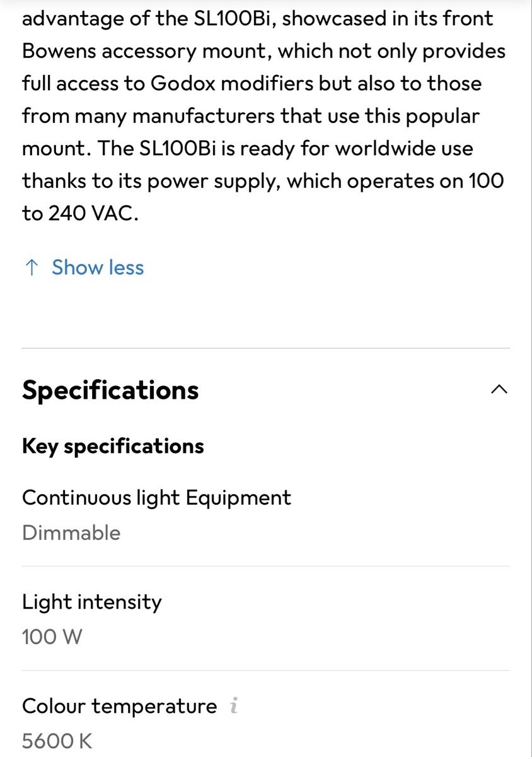Collapse Specifications using the chevron arrow
Screen dimensions: 532x757
tap(499, 389)
